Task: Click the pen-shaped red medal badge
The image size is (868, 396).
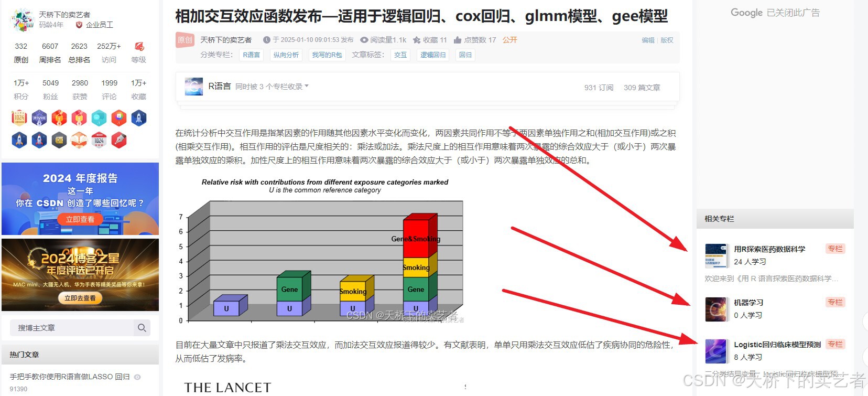Action: pos(119,140)
